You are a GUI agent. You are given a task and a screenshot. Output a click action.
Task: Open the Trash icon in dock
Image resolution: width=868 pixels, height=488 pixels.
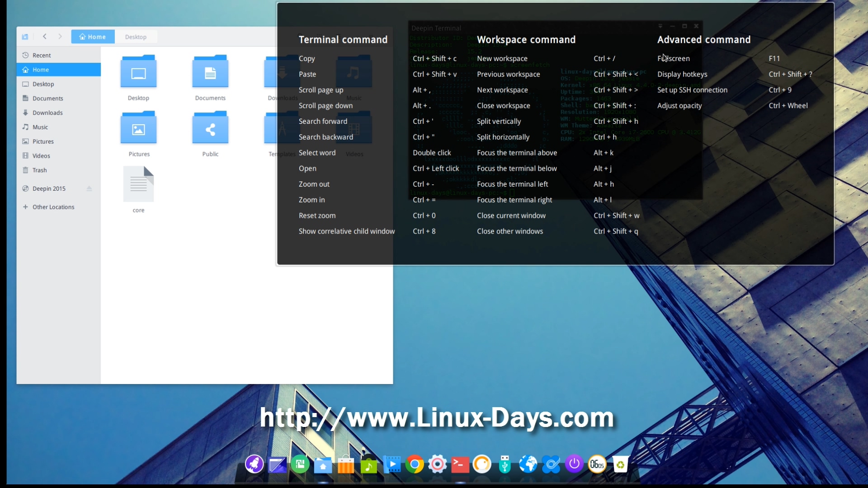coord(620,464)
